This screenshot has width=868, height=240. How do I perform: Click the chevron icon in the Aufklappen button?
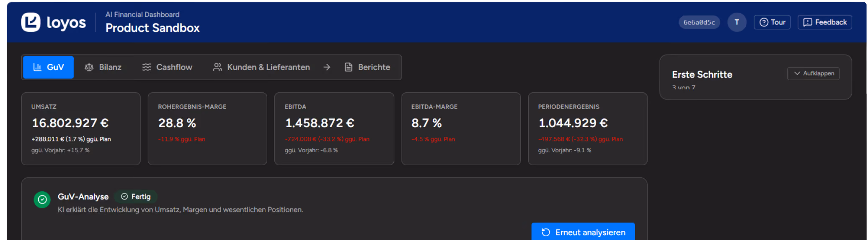pos(797,73)
